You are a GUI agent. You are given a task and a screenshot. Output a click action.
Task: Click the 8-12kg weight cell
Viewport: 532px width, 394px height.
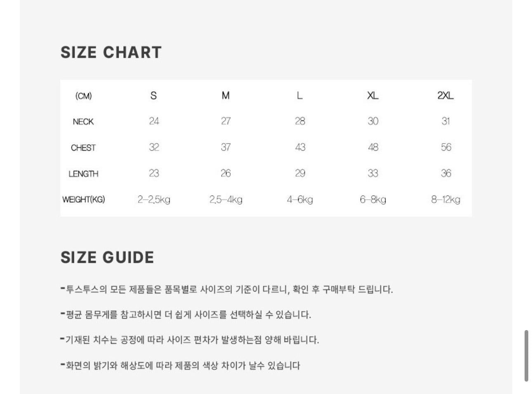tap(446, 200)
